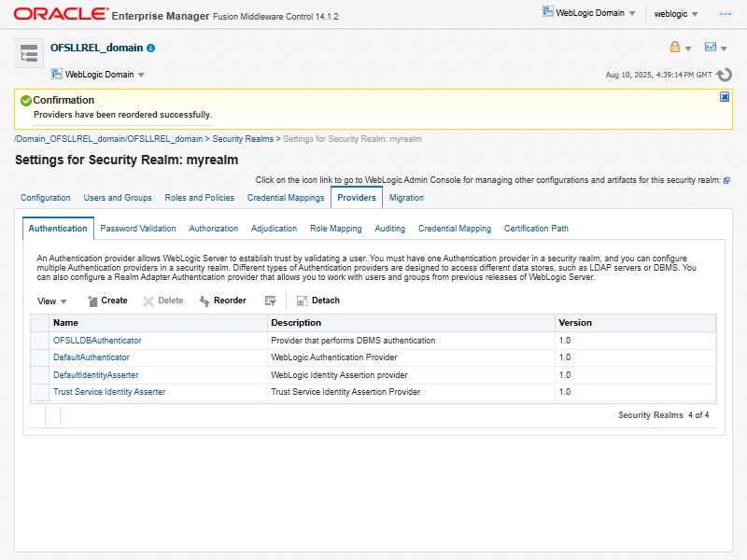
Task: Click the Reorder providers button
Action: coord(222,301)
